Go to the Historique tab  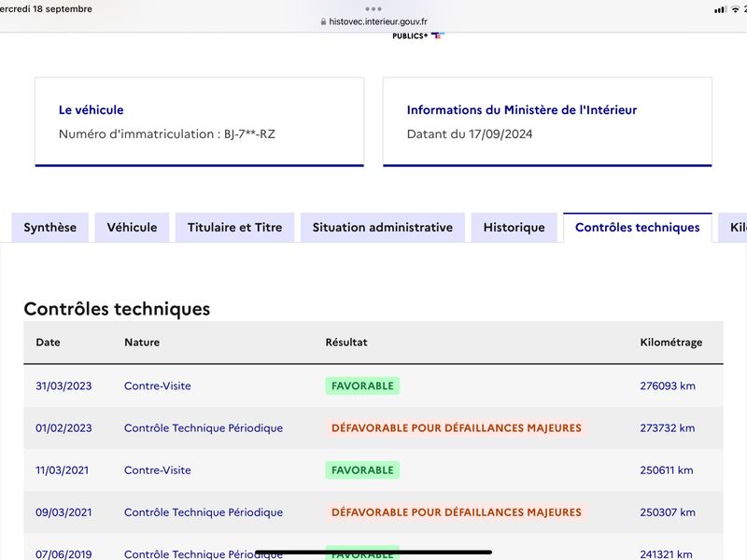pyautogui.click(x=514, y=228)
